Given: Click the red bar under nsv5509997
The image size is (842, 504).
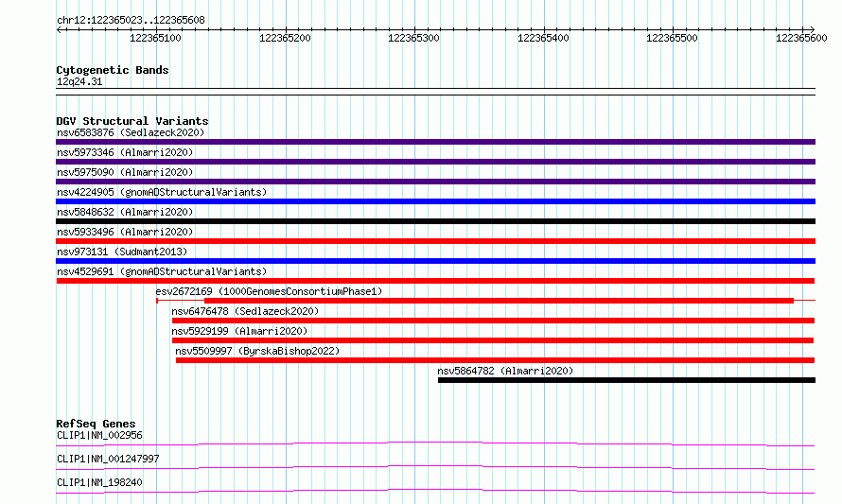Looking at the screenshot, I should click(495, 360).
